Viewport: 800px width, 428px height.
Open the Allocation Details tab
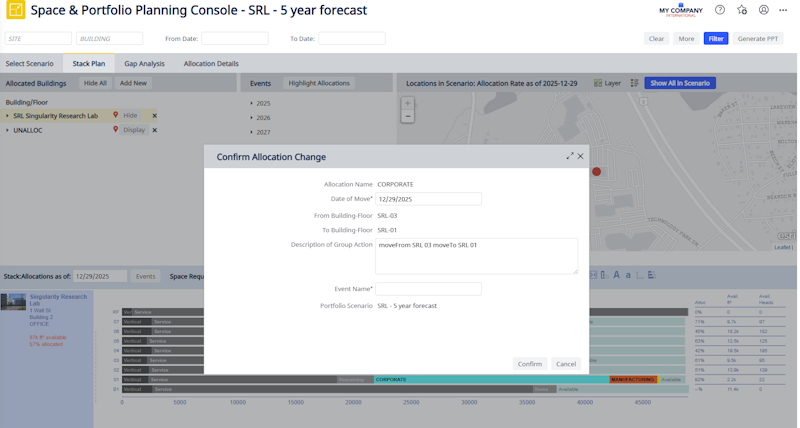tap(211, 63)
